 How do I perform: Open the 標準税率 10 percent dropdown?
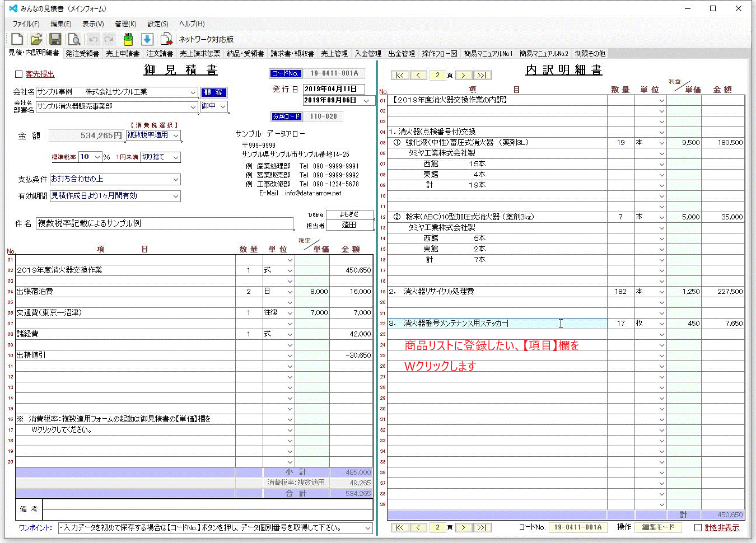click(x=97, y=157)
